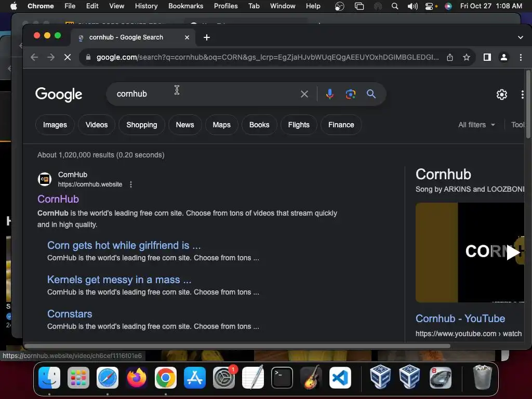Start voice search with microphone icon
The width and height of the screenshot is (532, 399).
[330, 94]
